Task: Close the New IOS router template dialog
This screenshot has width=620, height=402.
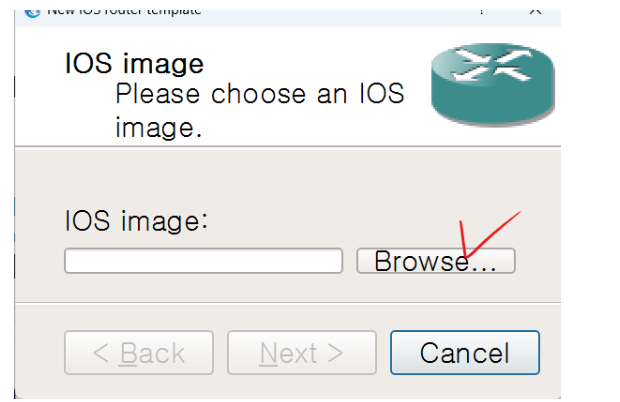Action: [x=535, y=12]
